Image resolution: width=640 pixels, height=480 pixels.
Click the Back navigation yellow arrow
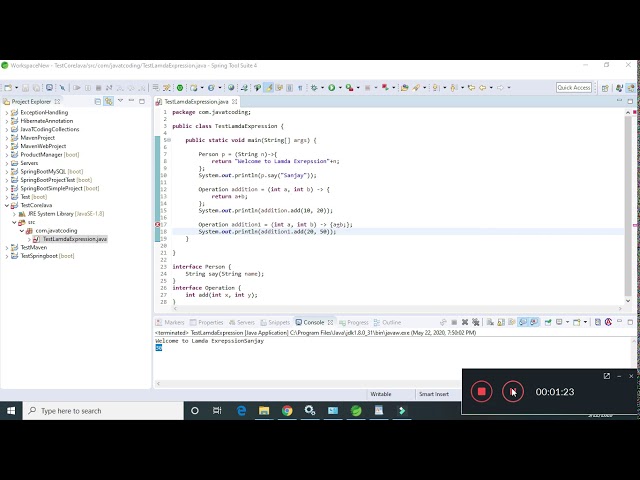(x=483, y=87)
